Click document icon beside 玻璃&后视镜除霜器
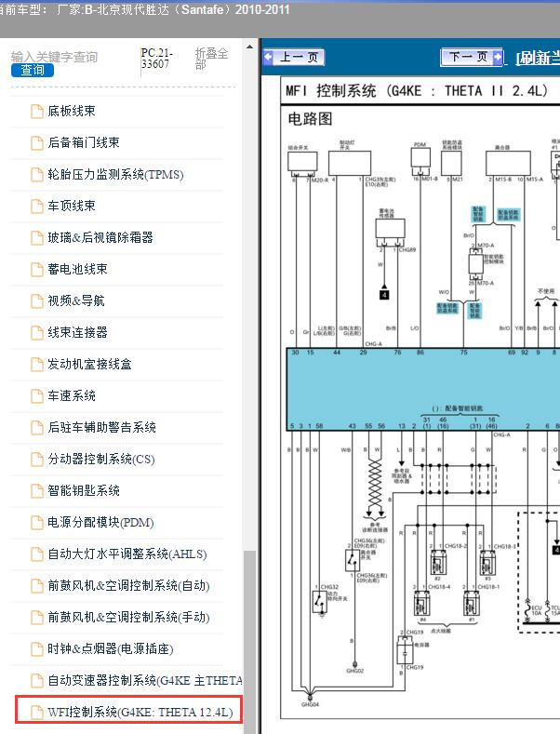560x734 pixels. click(37, 238)
